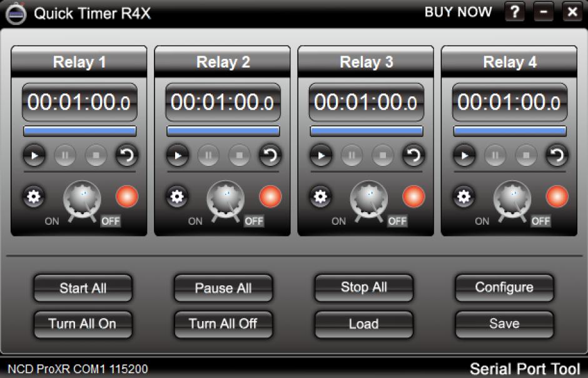Open the Configure dialog

click(504, 288)
